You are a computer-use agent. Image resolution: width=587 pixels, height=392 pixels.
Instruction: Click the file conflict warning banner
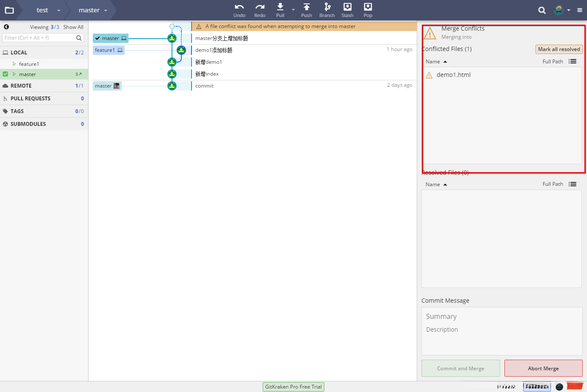click(304, 26)
